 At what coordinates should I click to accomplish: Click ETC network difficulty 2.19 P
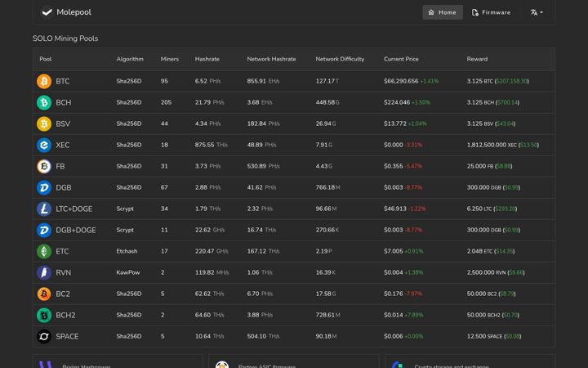[x=323, y=251]
